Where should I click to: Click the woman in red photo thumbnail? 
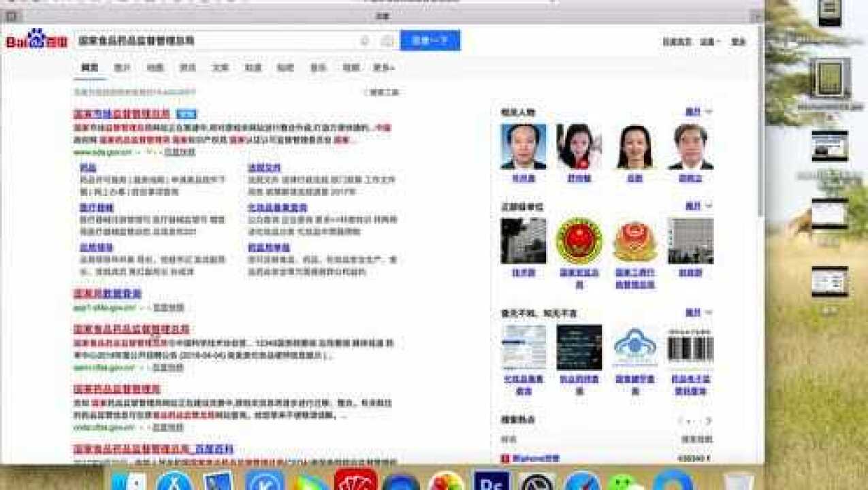pyautogui.click(x=579, y=146)
